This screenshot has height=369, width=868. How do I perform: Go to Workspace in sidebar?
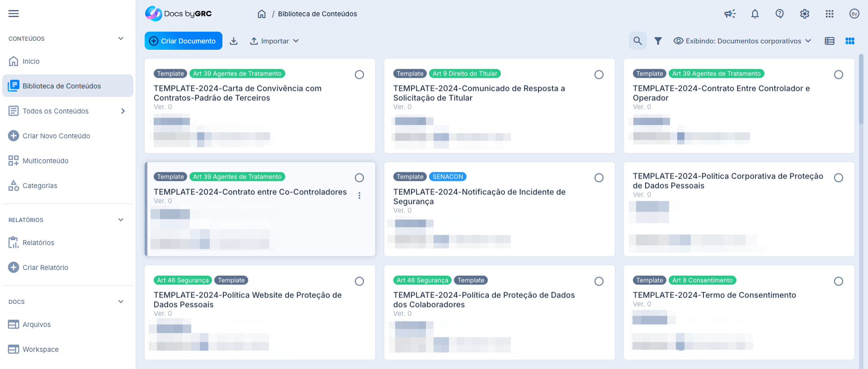coord(40,350)
